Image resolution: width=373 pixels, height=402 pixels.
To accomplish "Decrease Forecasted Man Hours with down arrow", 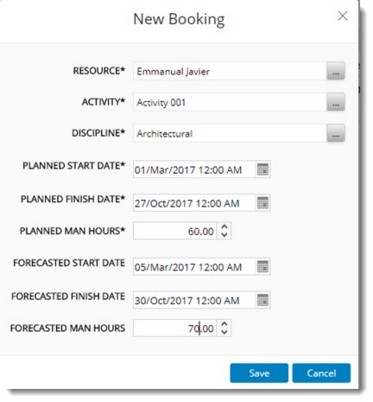I will pos(224,332).
